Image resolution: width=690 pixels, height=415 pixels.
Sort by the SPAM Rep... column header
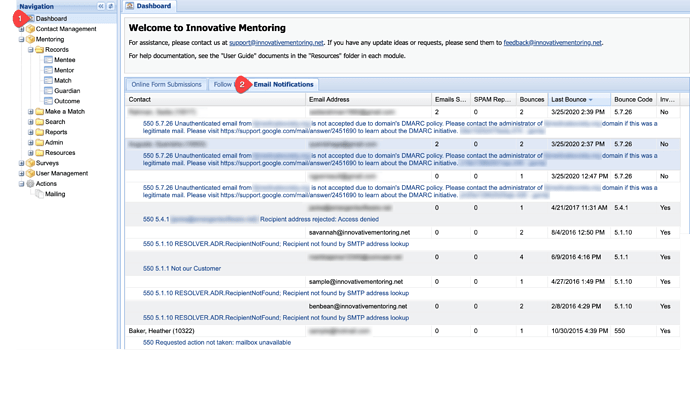[492, 99]
